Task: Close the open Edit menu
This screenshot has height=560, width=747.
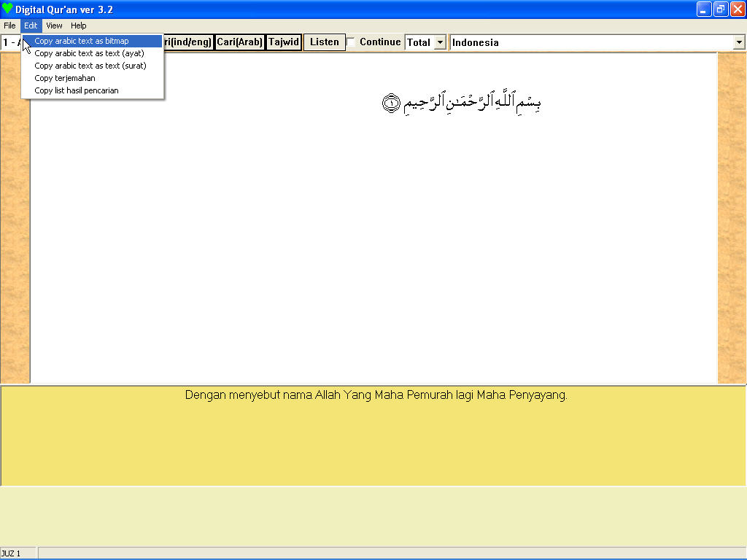Action: (31, 26)
